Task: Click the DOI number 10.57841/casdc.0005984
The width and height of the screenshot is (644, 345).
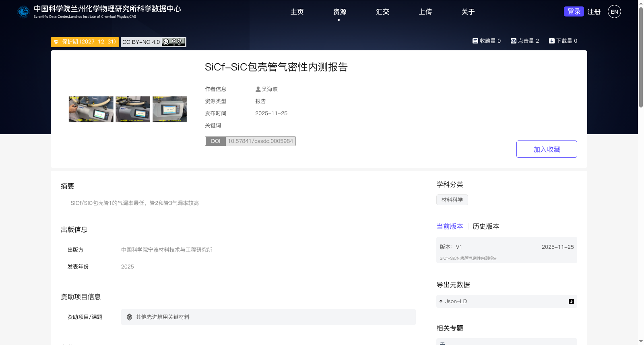Action: point(260,141)
